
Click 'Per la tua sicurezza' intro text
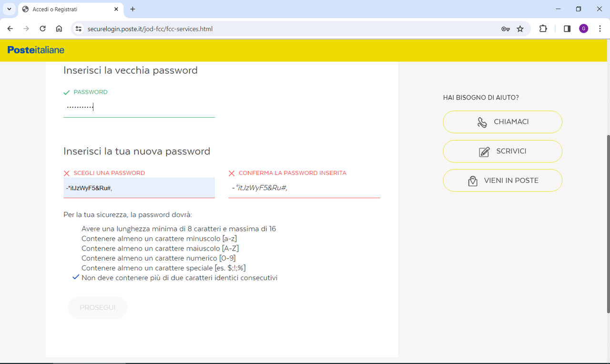(x=128, y=215)
